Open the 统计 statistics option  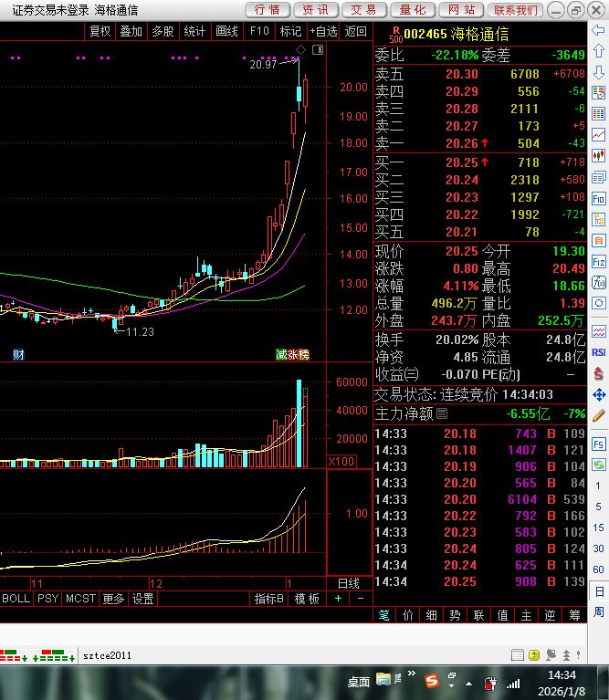click(194, 31)
